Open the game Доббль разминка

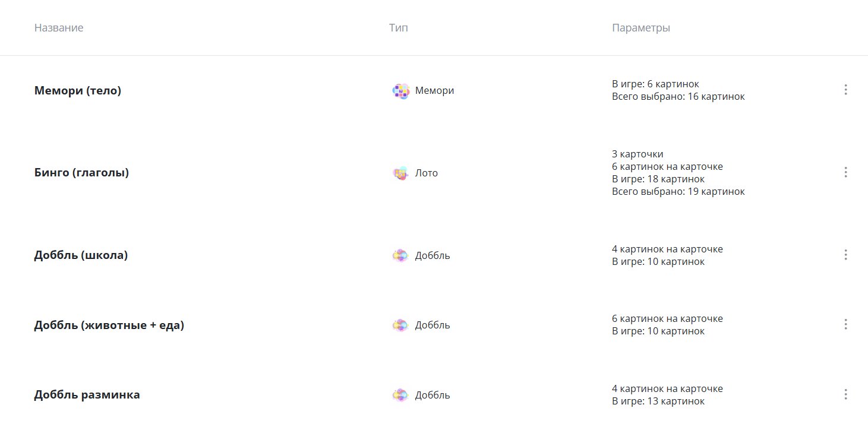click(87, 395)
